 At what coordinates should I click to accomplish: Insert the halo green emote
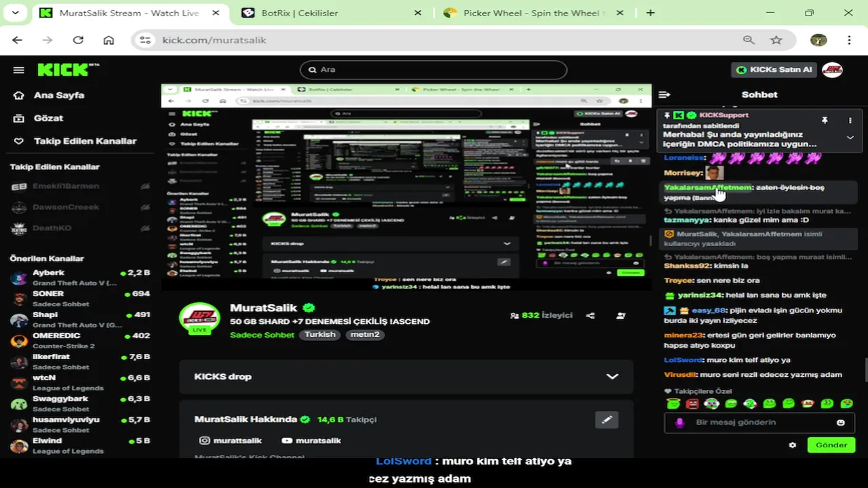pyautogui.click(x=673, y=404)
